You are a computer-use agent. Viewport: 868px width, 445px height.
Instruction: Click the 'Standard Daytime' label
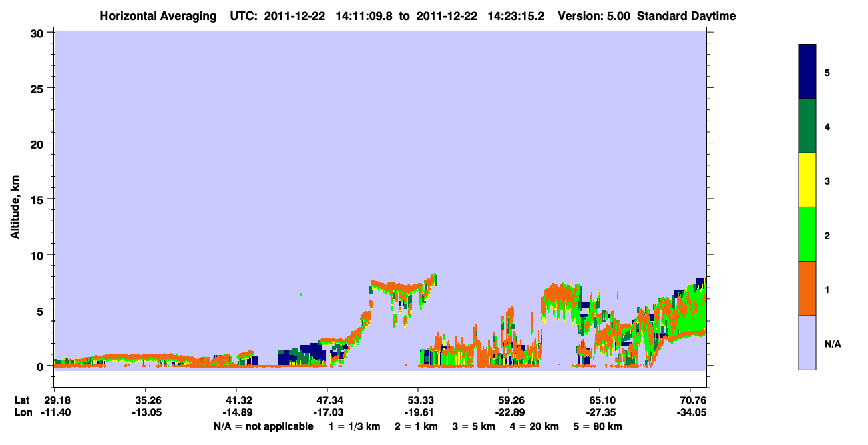pos(686,16)
